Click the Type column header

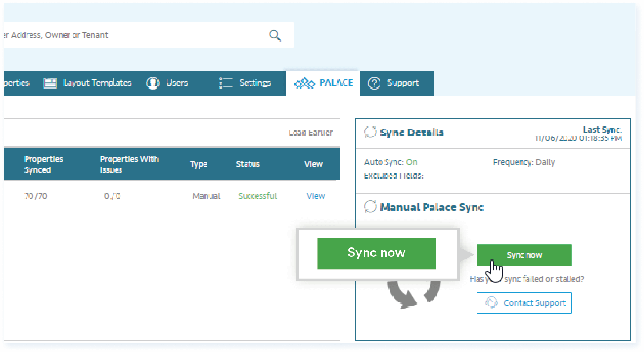coord(199,164)
